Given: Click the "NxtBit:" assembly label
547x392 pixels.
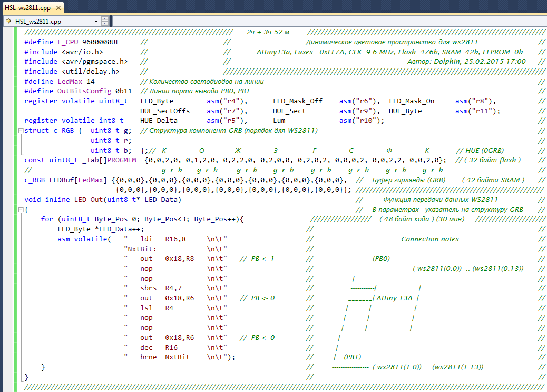Looking at the screenshot, I should tap(140, 249).
